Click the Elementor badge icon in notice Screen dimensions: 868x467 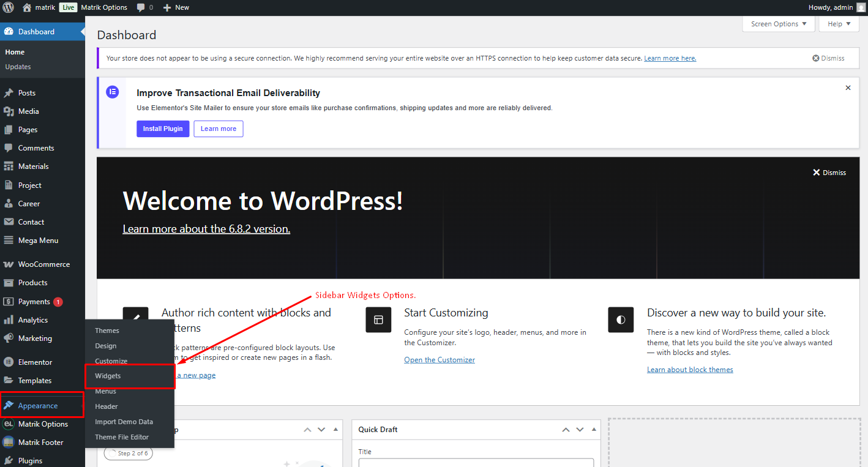(x=112, y=92)
